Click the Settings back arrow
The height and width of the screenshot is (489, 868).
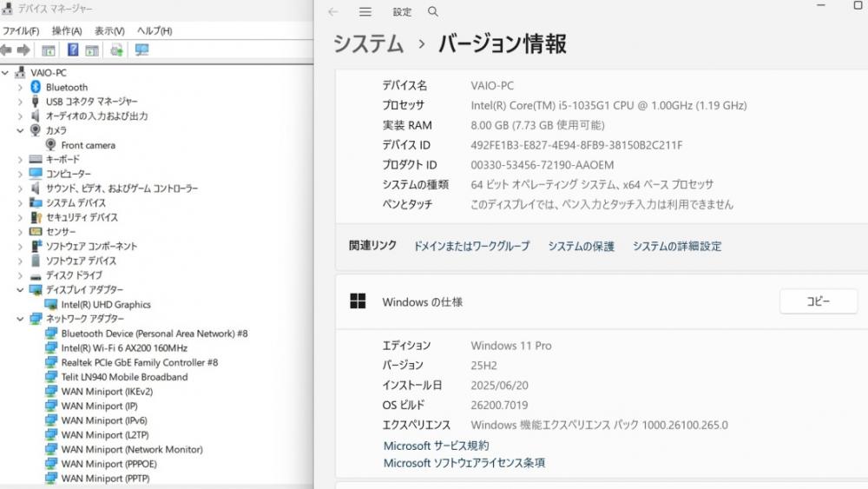(332, 11)
